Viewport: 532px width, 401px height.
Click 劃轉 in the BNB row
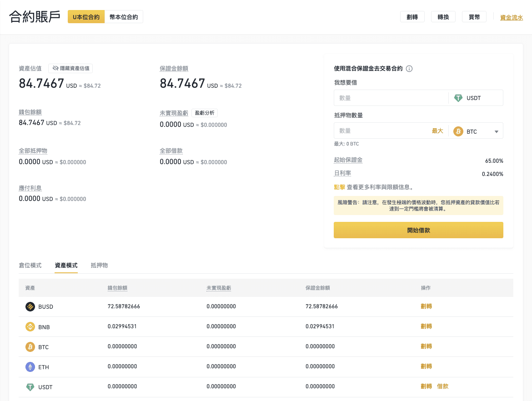pyautogui.click(x=426, y=326)
